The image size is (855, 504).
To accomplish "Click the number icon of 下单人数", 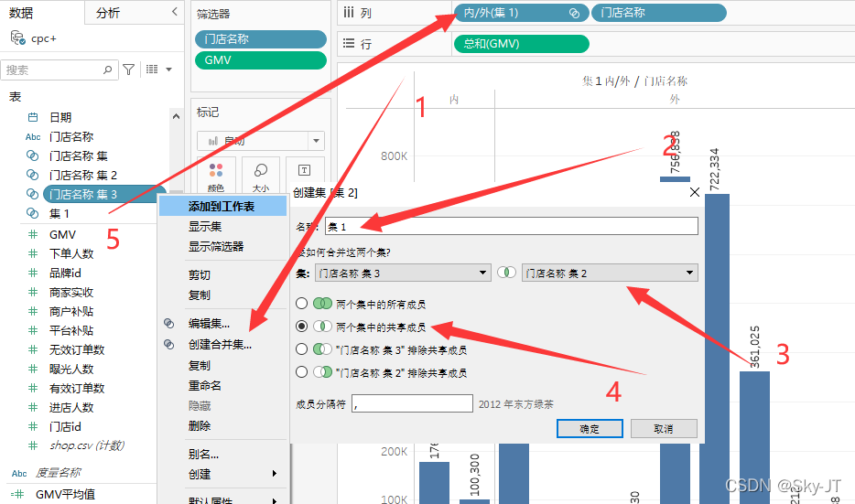I will click(x=33, y=253).
